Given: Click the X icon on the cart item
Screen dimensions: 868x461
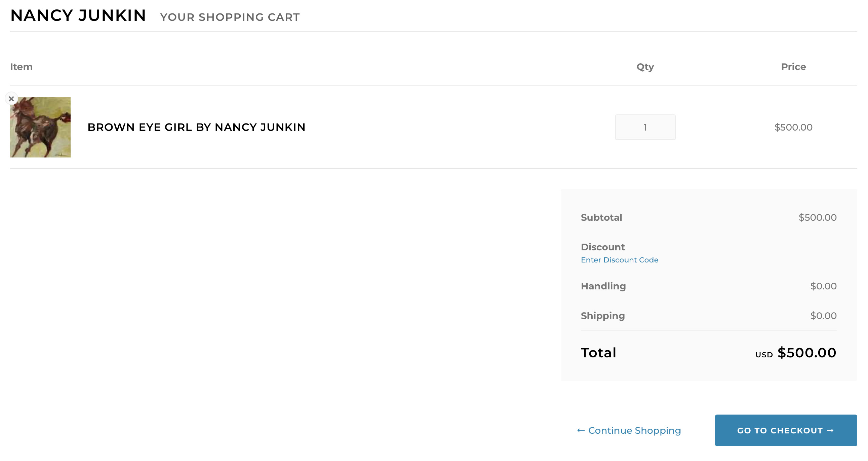Looking at the screenshot, I should coord(11,99).
